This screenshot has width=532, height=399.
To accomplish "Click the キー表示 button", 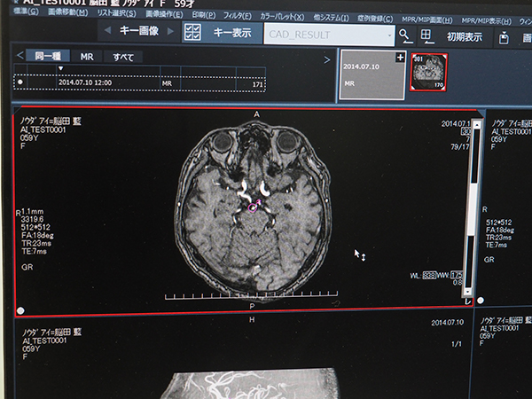I will (x=232, y=33).
